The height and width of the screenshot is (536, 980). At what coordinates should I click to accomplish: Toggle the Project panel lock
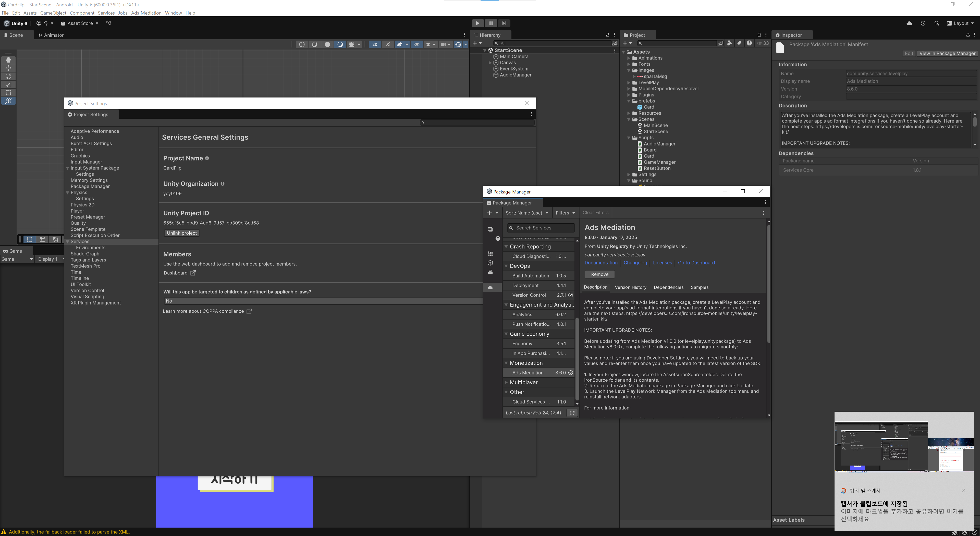759,35
